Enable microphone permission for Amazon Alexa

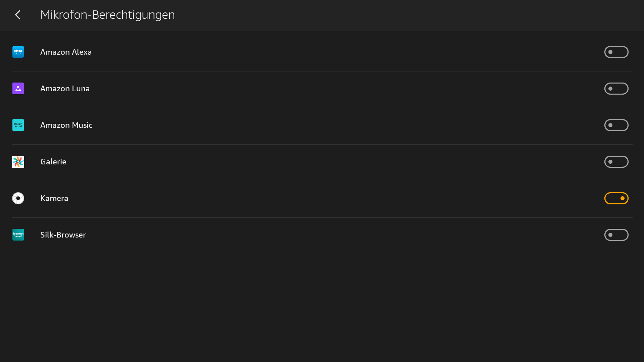click(x=616, y=52)
